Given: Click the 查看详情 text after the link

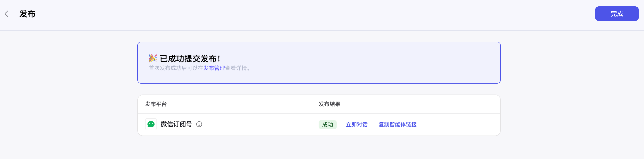Looking at the screenshot, I should [236, 68].
